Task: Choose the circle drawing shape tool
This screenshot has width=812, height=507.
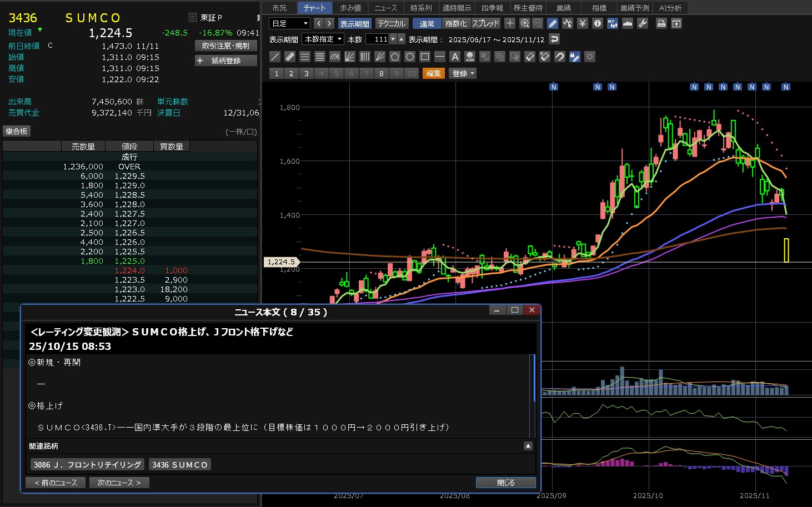Action: click(x=410, y=57)
